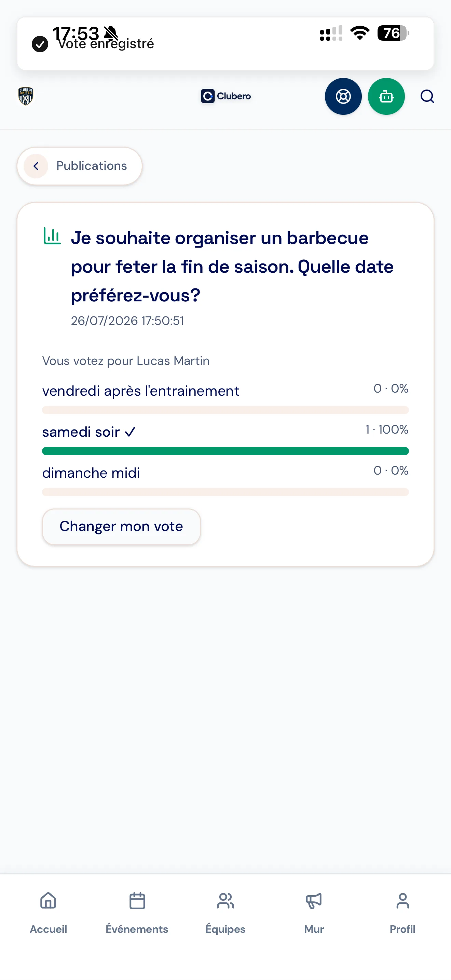Tap the Clubero United club crest
Viewport: 451px width, 980px height.
point(26,96)
